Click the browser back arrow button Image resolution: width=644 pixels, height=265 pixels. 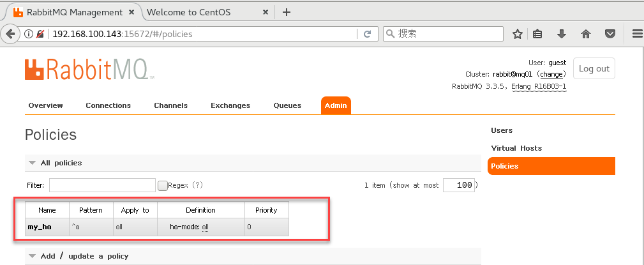coord(10,34)
